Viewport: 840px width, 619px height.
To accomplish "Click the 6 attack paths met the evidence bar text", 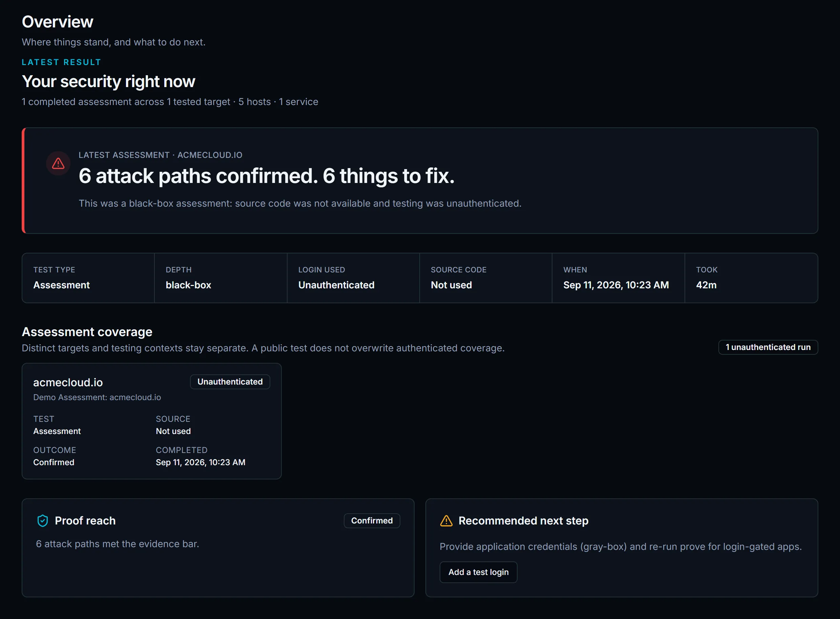I will coord(117,544).
